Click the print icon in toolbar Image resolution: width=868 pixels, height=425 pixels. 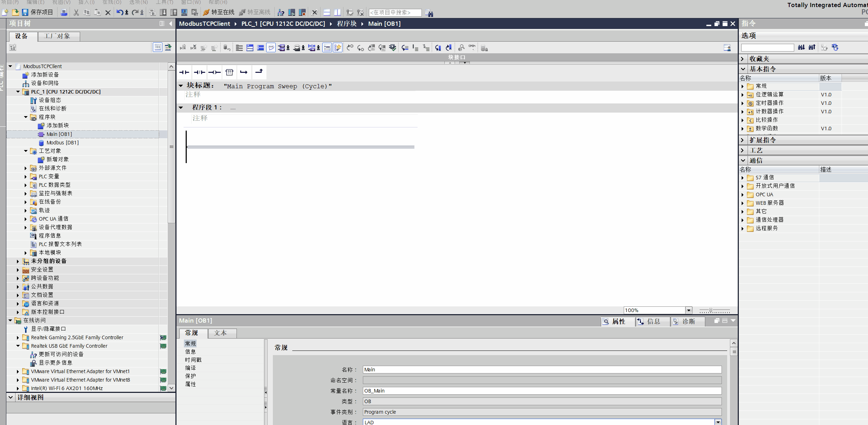(x=64, y=12)
